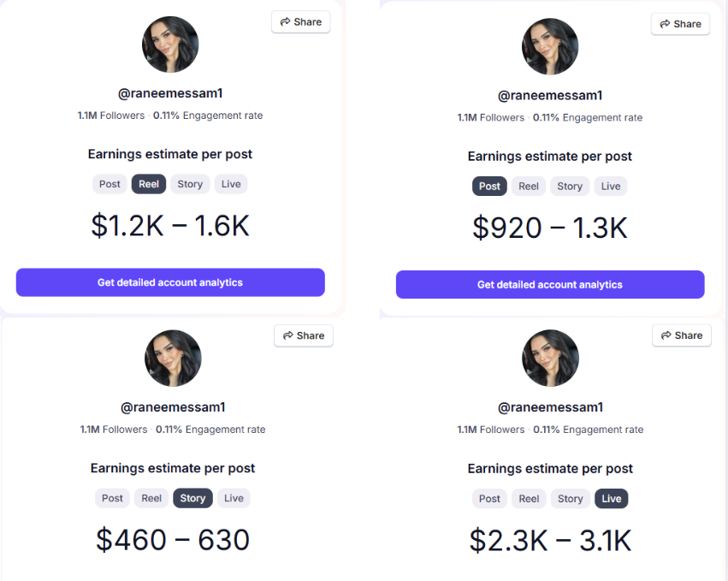The width and height of the screenshot is (728, 581).
Task: Switch to Live tab in the Post-selected card
Action: [611, 187]
